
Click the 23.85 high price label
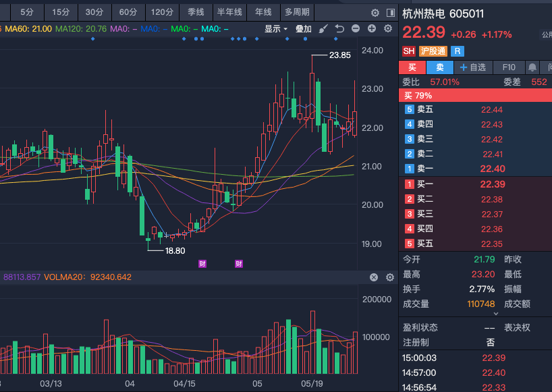click(x=339, y=55)
